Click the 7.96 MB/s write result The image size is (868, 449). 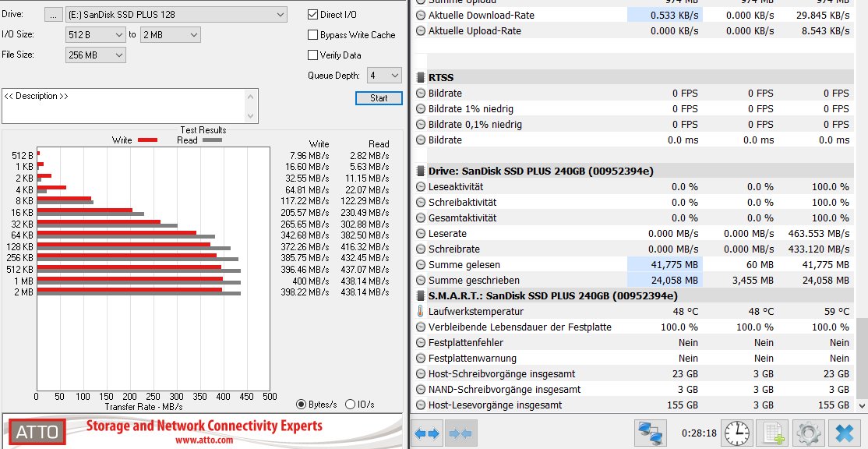tap(309, 156)
